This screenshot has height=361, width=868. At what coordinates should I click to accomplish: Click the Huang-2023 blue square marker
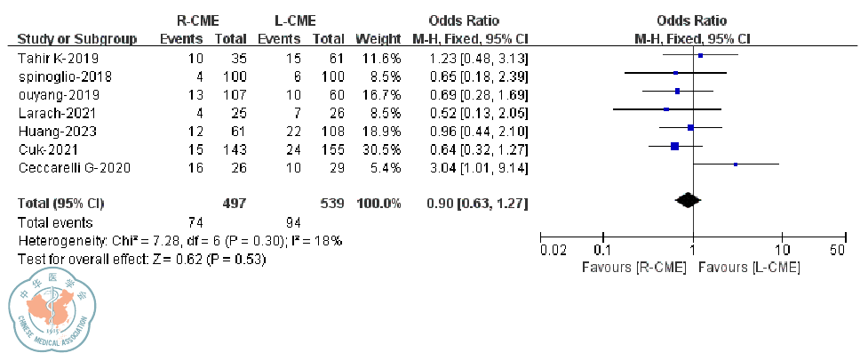690,128
